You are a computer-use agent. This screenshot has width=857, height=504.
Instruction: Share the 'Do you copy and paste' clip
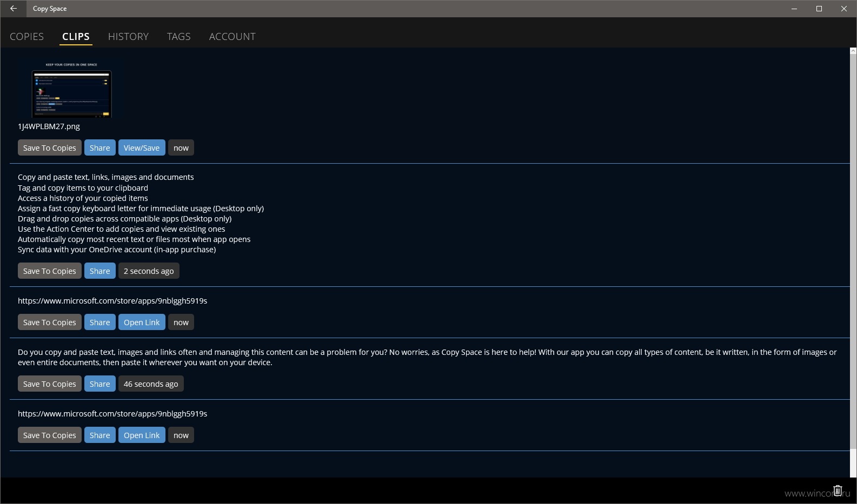100,384
